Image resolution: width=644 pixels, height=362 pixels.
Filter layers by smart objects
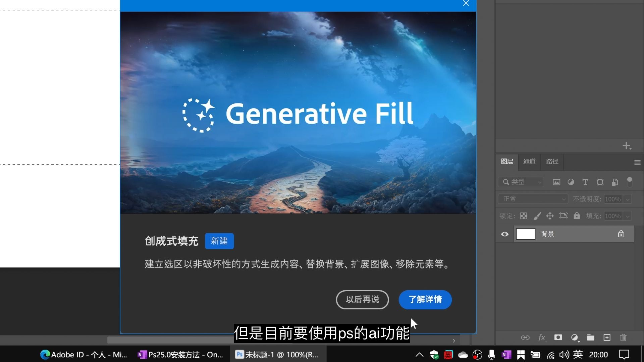(615, 182)
